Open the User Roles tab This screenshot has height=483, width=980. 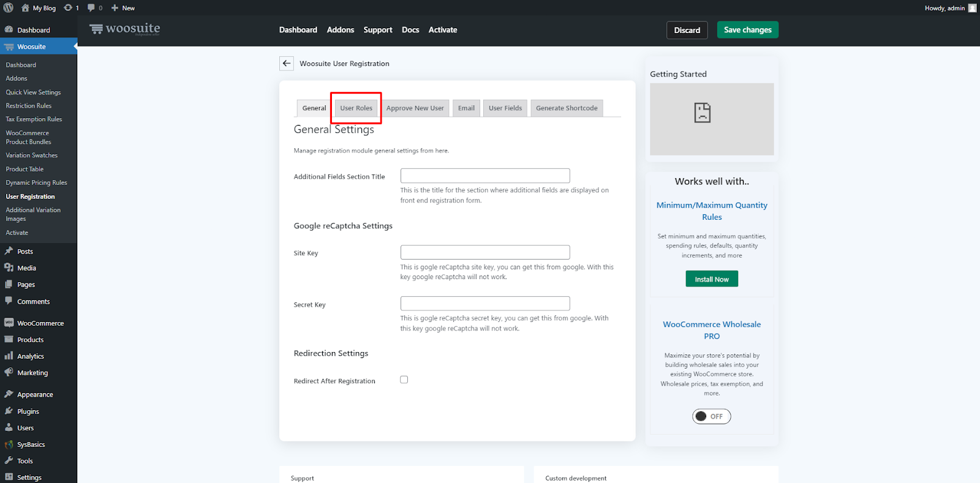click(x=356, y=108)
